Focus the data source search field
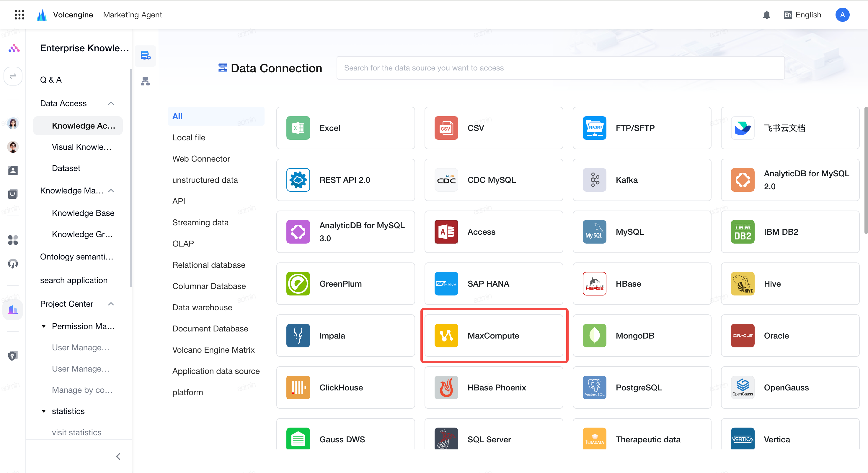868x473 pixels. [561, 68]
